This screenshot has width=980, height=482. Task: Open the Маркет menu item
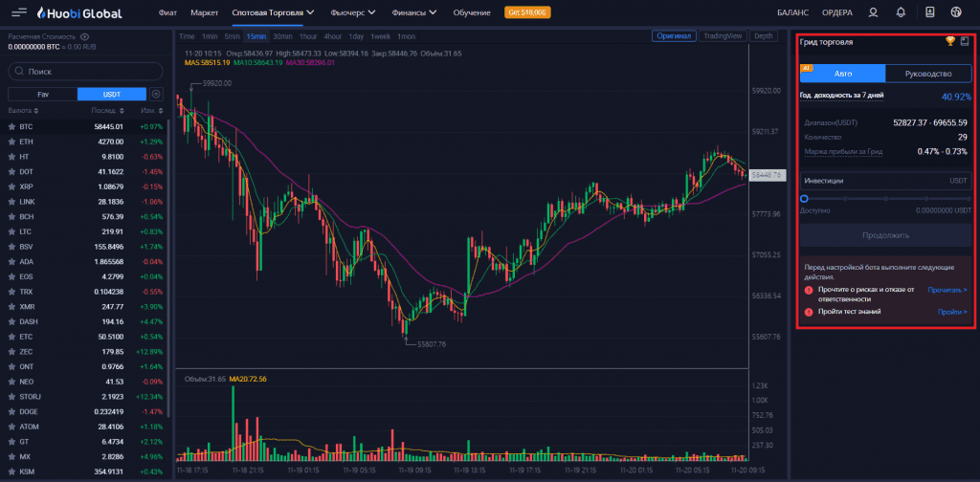[205, 12]
